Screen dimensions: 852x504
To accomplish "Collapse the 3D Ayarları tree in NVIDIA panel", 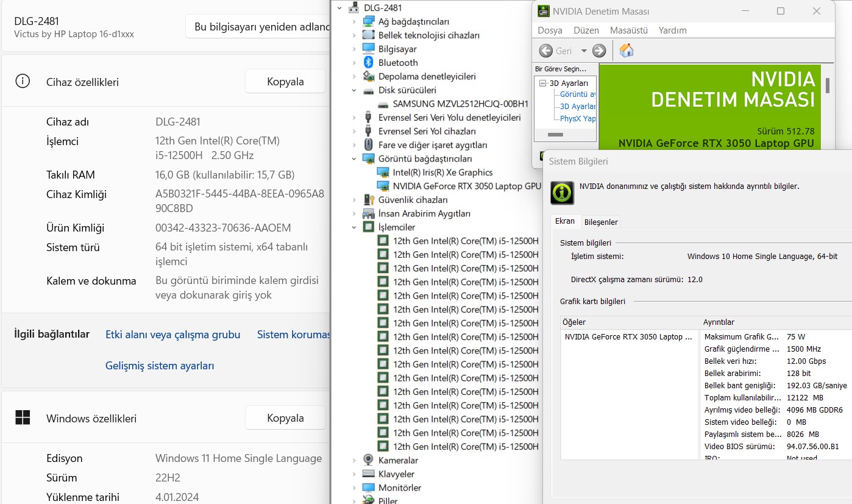I will [x=543, y=83].
